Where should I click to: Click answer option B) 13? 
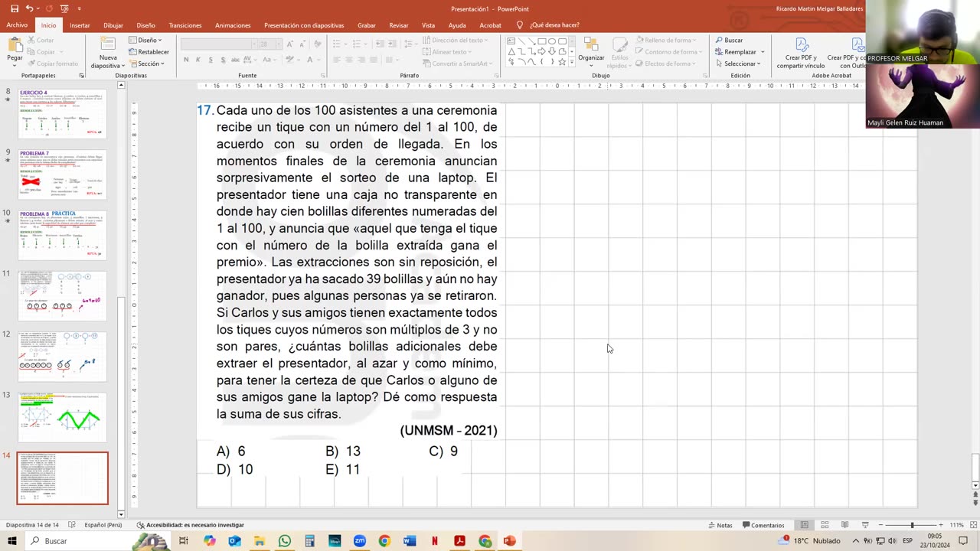(342, 452)
